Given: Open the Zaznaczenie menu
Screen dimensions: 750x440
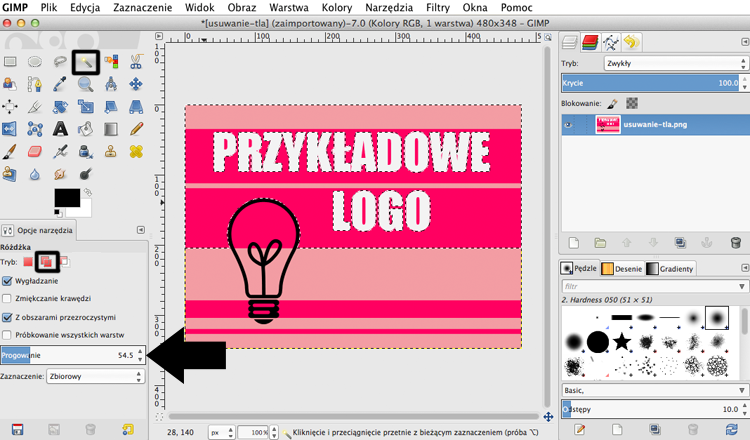Looking at the screenshot, I should coord(143,8).
